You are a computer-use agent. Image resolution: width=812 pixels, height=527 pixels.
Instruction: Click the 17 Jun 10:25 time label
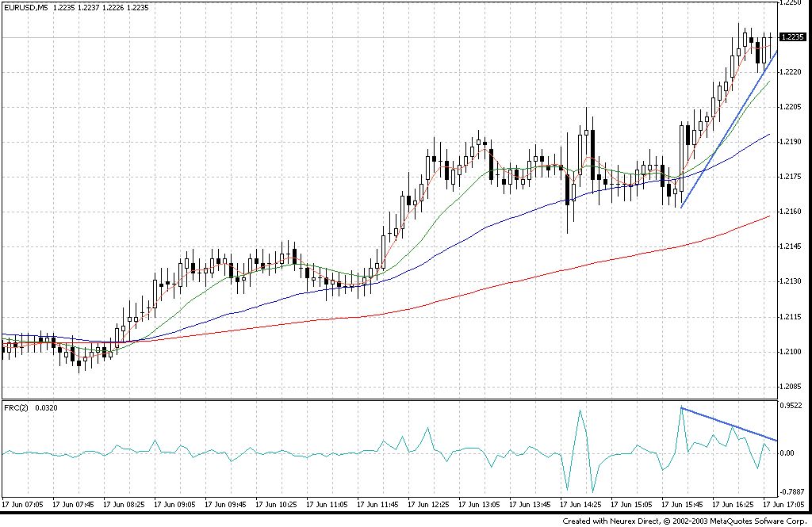point(276,504)
